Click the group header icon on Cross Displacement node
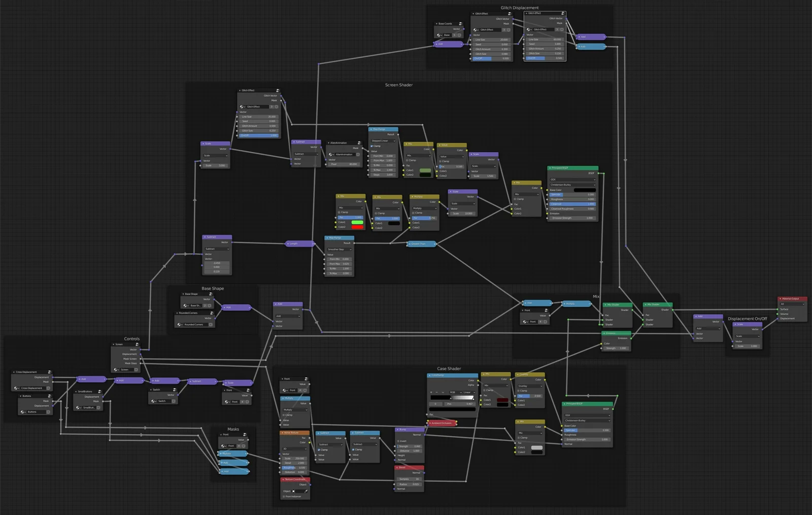 [49, 372]
